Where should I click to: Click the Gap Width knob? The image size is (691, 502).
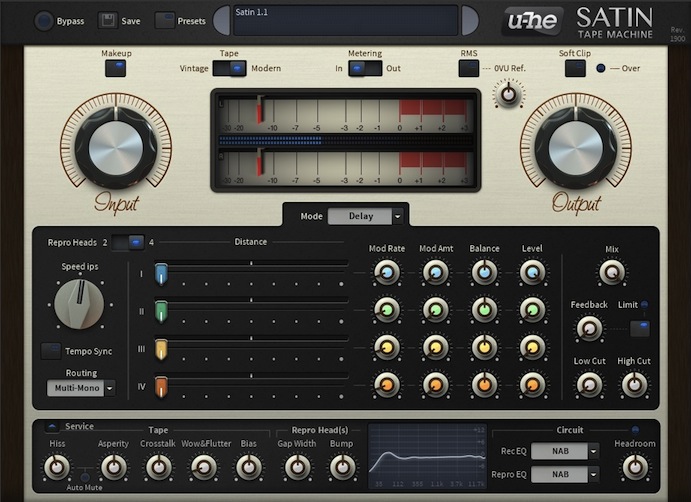tap(297, 467)
